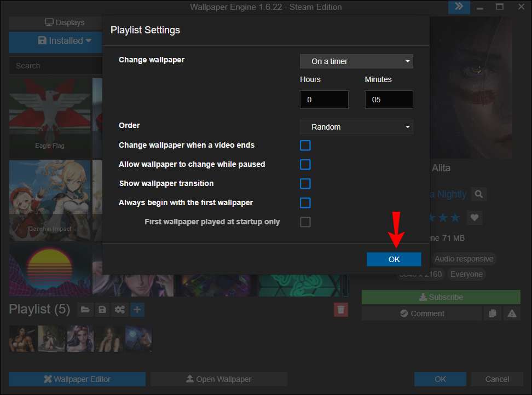Image resolution: width=532 pixels, height=395 pixels.
Task: Select Eagle Flag wallpaper thumbnail
Action: pos(50,118)
